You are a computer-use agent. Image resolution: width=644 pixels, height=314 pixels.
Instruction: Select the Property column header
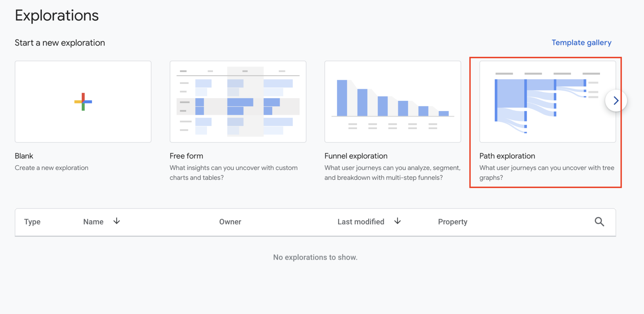(452, 221)
